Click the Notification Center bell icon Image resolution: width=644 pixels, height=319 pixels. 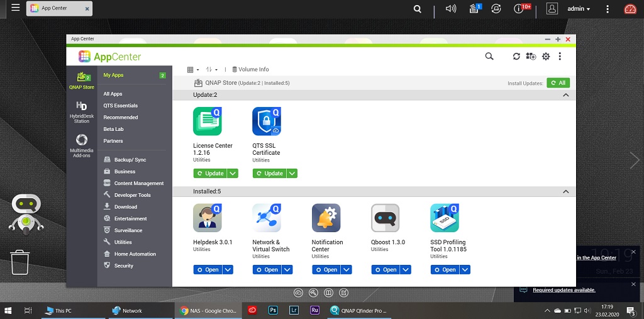pyautogui.click(x=326, y=218)
